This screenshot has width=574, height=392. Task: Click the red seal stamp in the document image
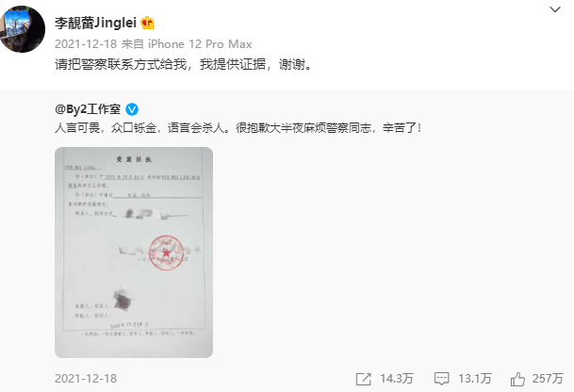tap(166, 253)
